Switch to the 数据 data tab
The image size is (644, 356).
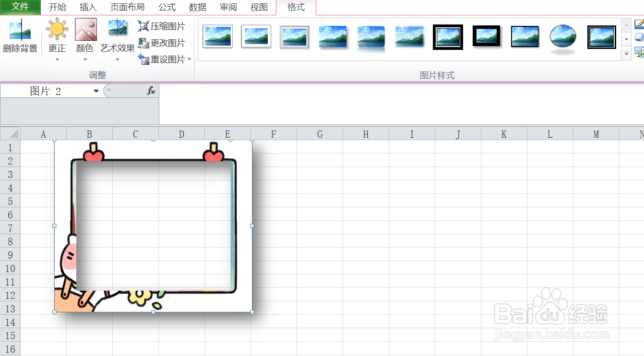point(198,7)
